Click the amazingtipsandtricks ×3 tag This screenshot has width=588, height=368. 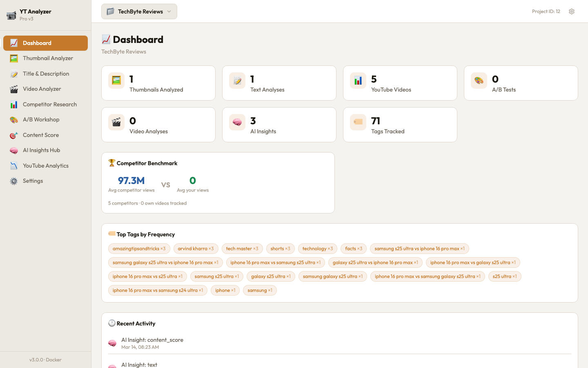tap(139, 249)
